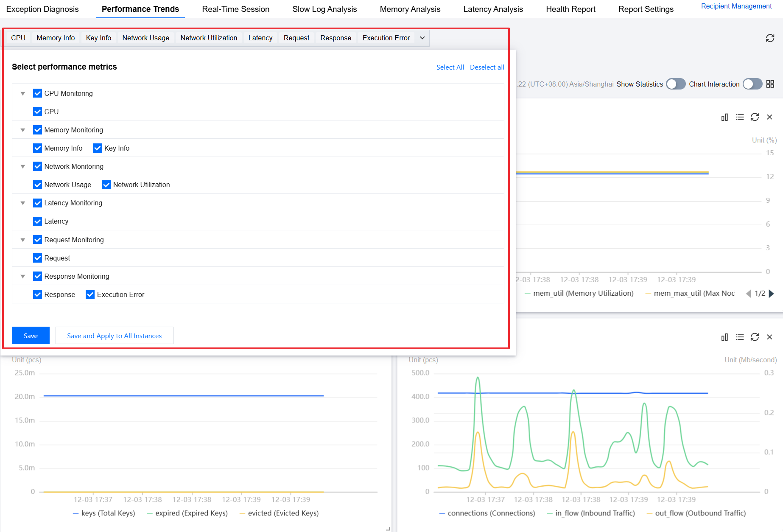Click the grid layout icon beside Chart Interaction
Viewport: 783px width, 532px height.
click(770, 84)
